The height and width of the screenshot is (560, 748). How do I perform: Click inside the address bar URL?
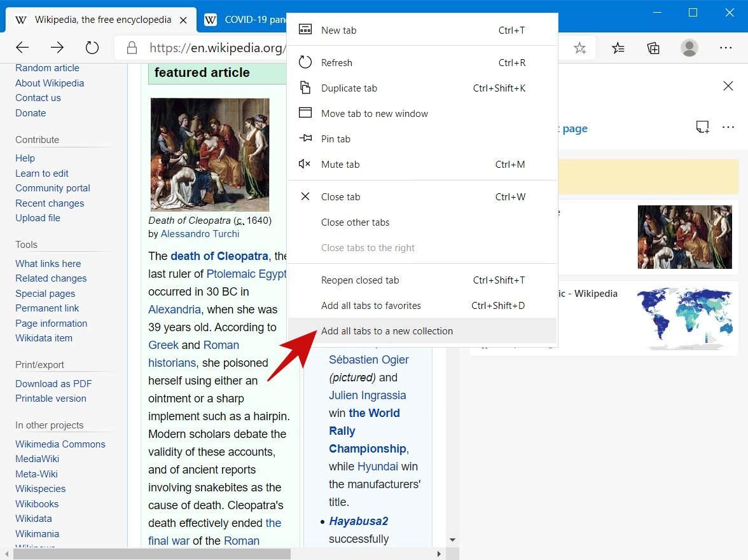click(x=217, y=48)
